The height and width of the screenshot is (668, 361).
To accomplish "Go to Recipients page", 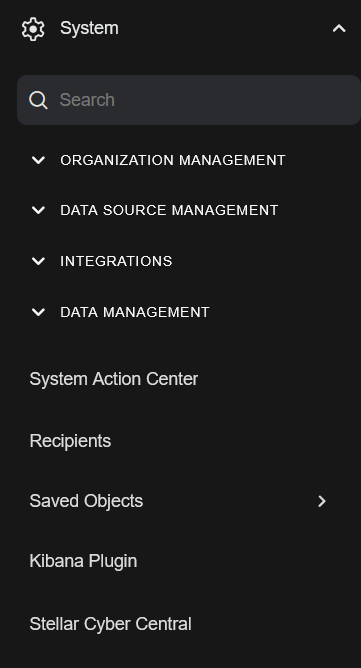I will click(x=70, y=441).
